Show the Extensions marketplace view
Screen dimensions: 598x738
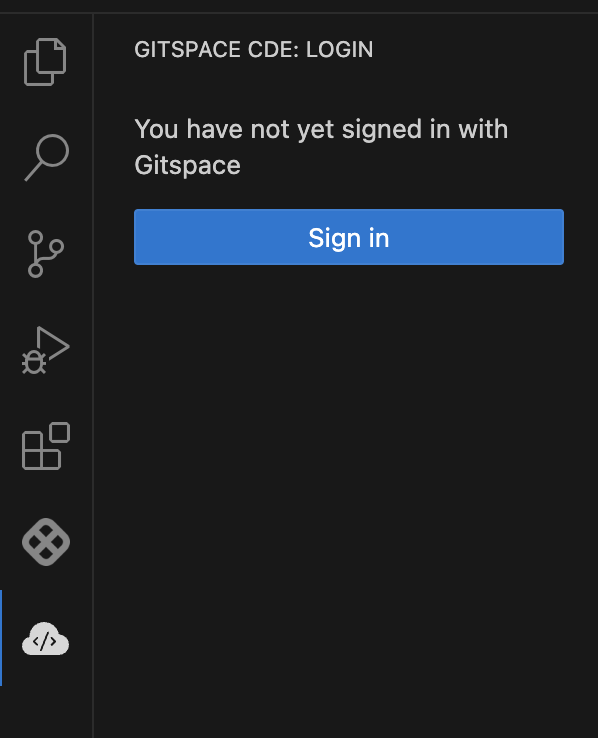click(46, 446)
